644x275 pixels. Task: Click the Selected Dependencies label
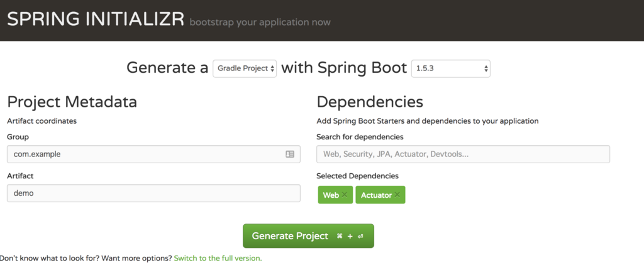coord(357,176)
